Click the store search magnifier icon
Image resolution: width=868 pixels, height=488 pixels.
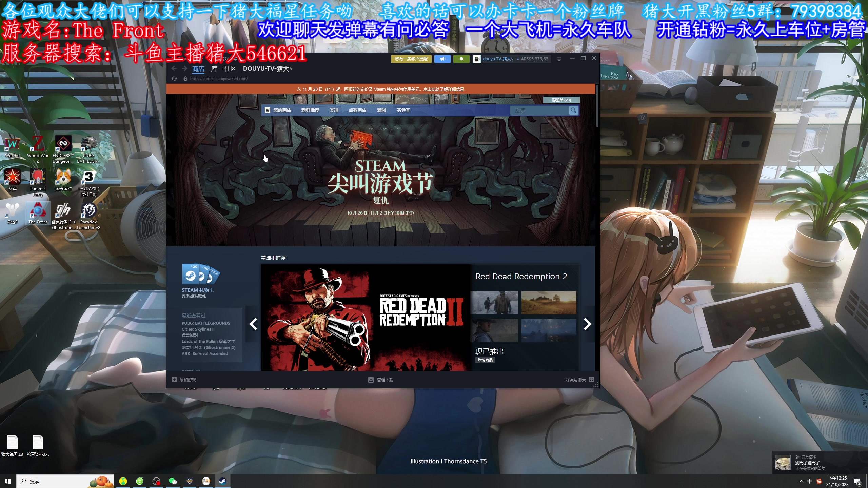(x=573, y=110)
